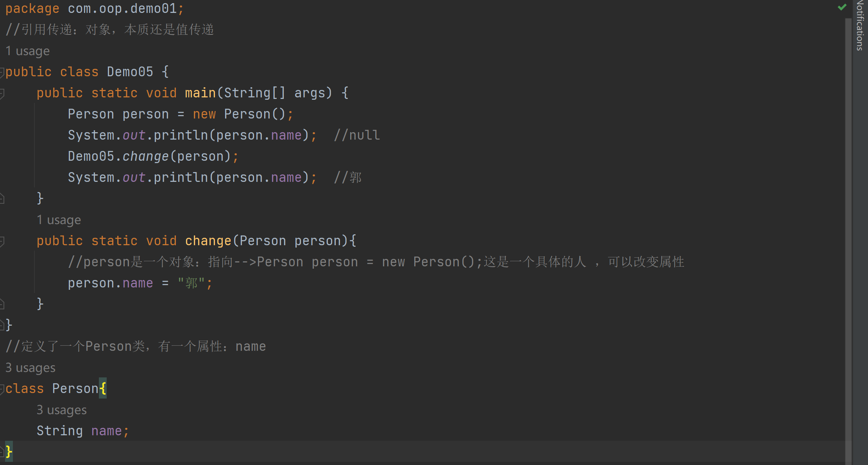The width and height of the screenshot is (868, 465).
Task: Collapse the Person class fold marker
Action: (x=2, y=389)
